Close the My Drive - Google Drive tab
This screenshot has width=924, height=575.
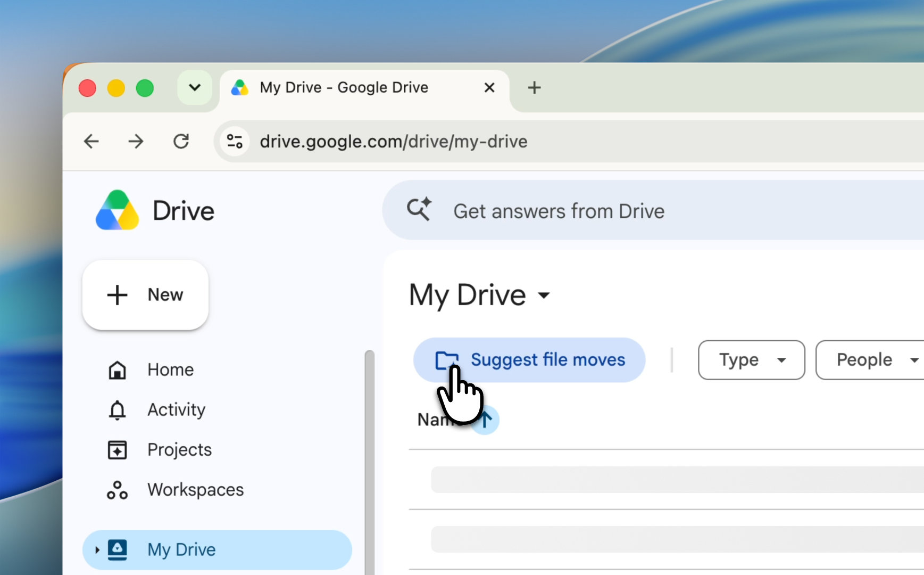coord(489,87)
